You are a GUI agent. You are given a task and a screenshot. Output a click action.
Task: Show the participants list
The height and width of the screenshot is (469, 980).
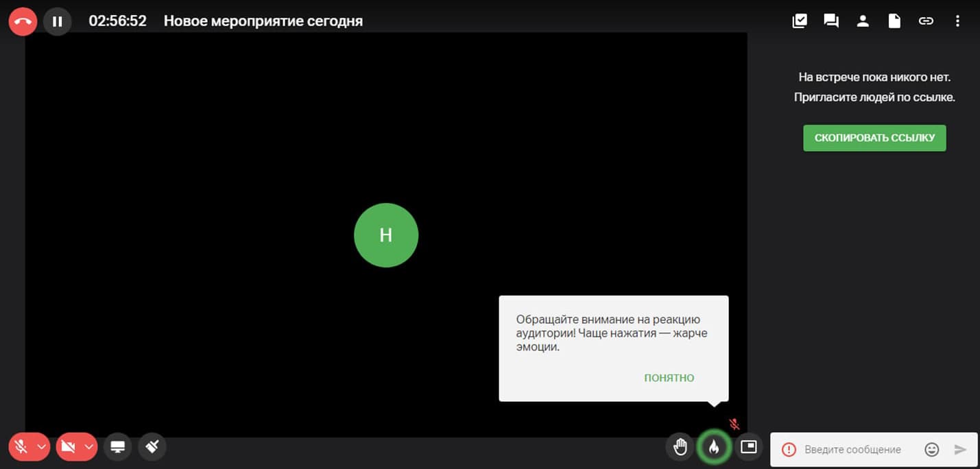863,21
